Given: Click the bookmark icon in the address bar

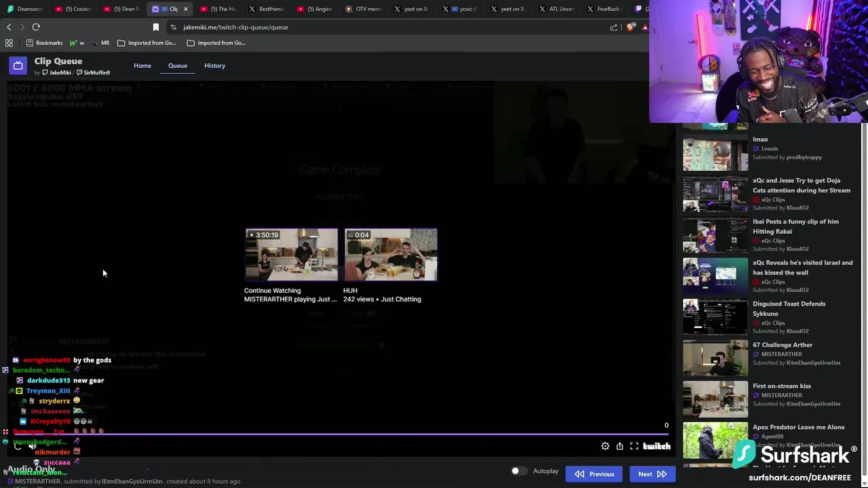Looking at the screenshot, I should [156, 27].
